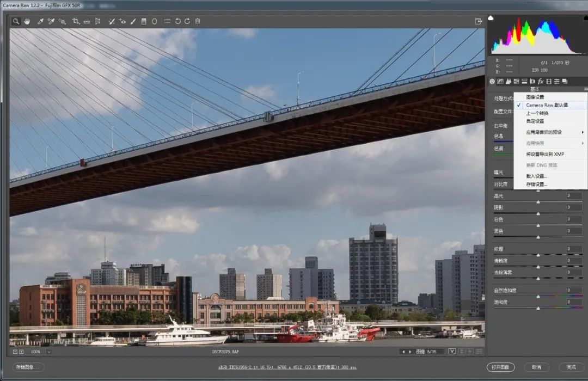
Task: Toggle shadow clipping warning in histogram
Action: (x=491, y=18)
